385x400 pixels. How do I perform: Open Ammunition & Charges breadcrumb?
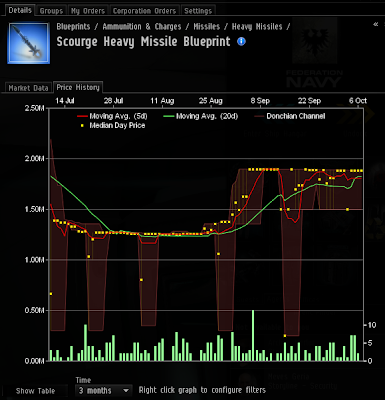pyautogui.click(x=142, y=27)
